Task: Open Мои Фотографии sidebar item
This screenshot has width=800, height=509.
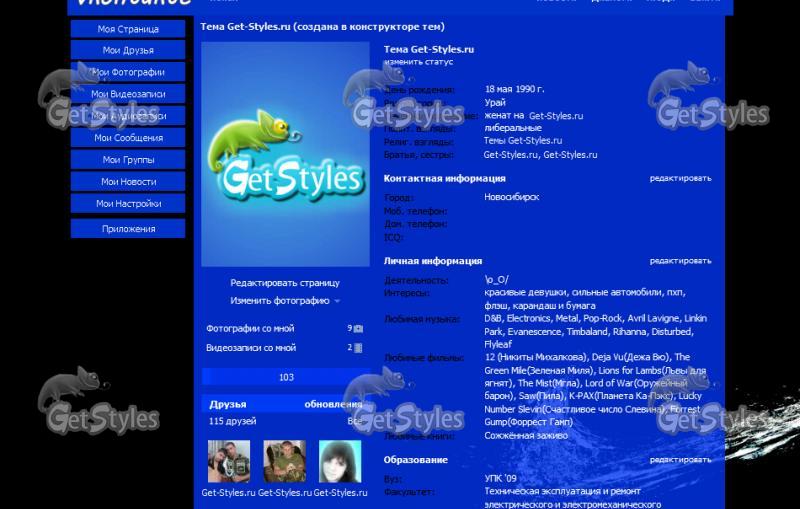Action: (x=128, y=72)
